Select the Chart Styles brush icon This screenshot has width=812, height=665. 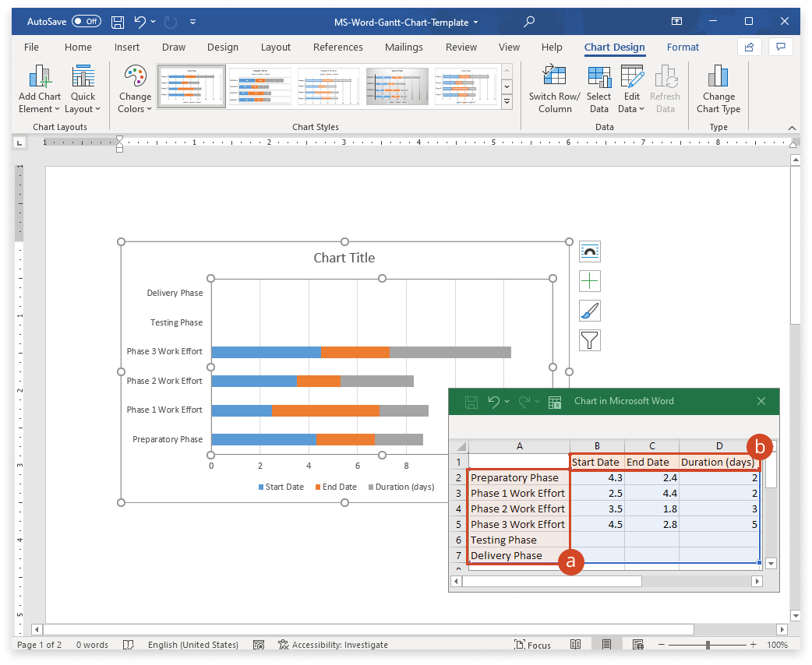tap(589, 310)
